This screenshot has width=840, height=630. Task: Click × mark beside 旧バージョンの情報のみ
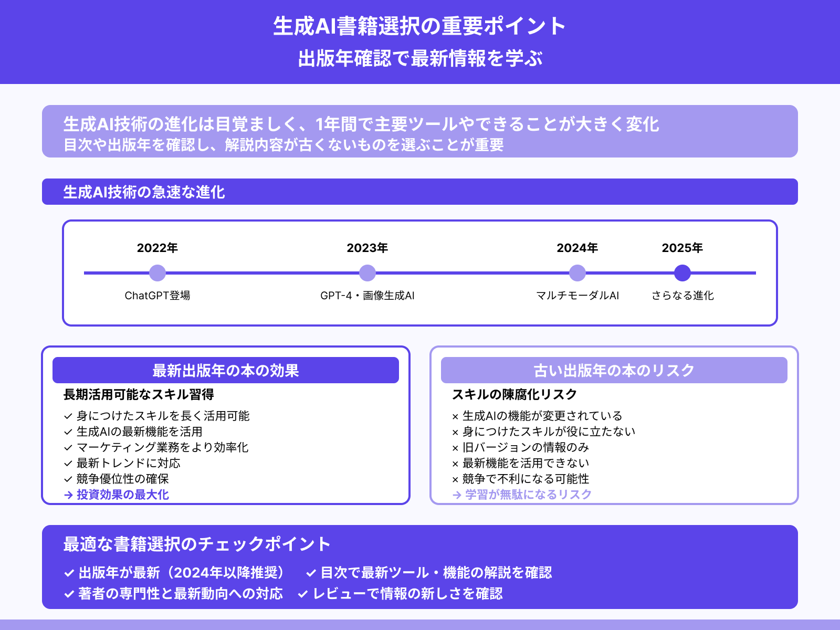click(455, 448)
